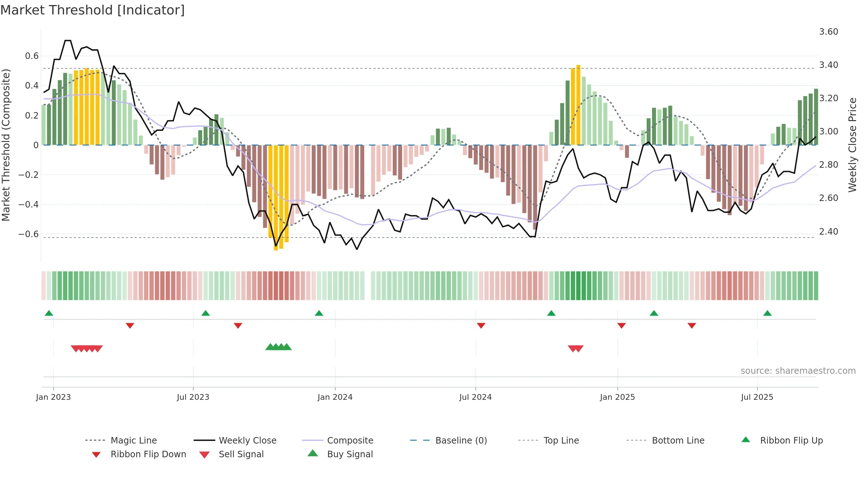
Task: Click the 2.80 price axis label
Action: click(829, 165)
